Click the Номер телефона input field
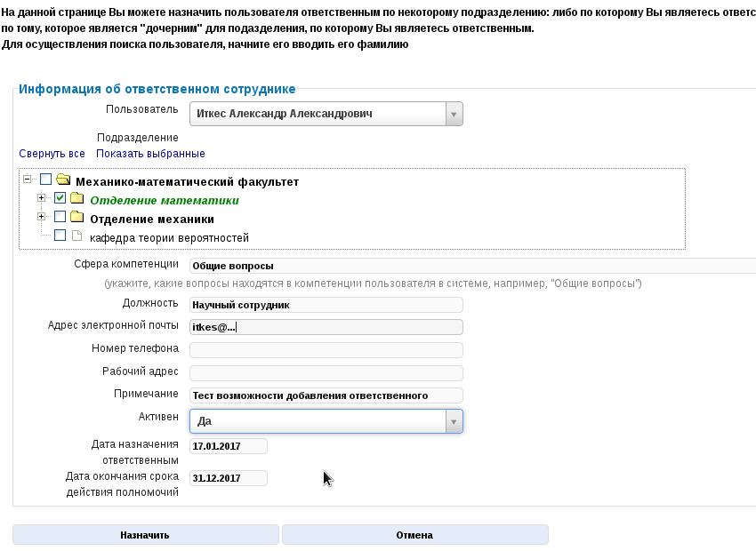Viewport: 756px width, 551px height. (x=326, y=349)
